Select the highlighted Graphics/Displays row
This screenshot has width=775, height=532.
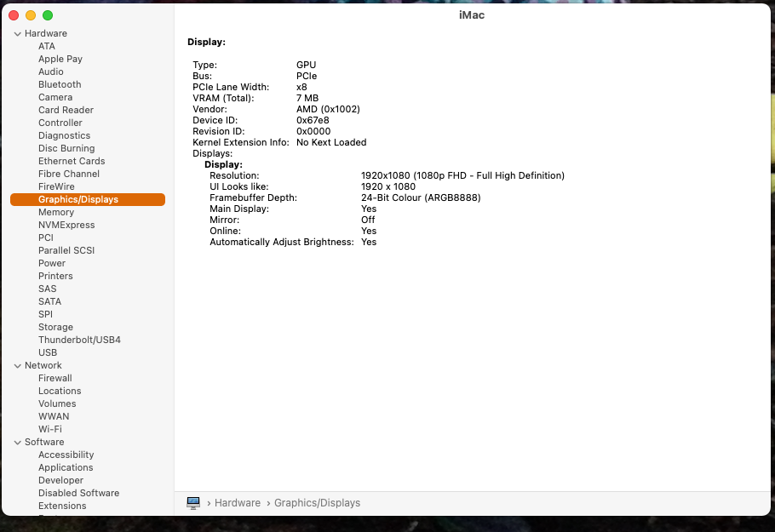pyautogui.click(x=88, y=199)
